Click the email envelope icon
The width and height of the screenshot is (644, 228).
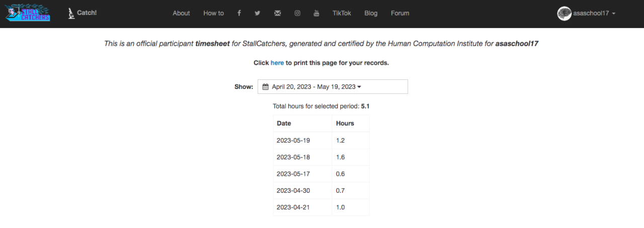pyautogui.click(x=277, y=14)
